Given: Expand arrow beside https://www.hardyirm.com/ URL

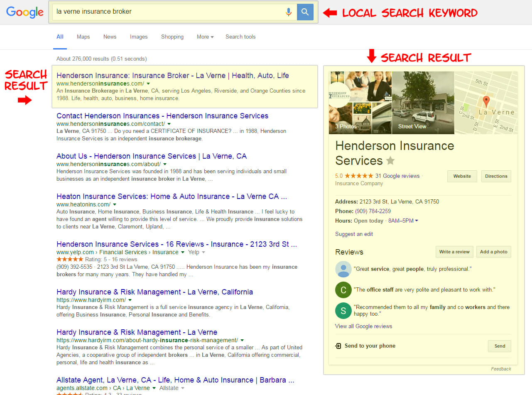Looking at the screenshot, I should 130,300.
